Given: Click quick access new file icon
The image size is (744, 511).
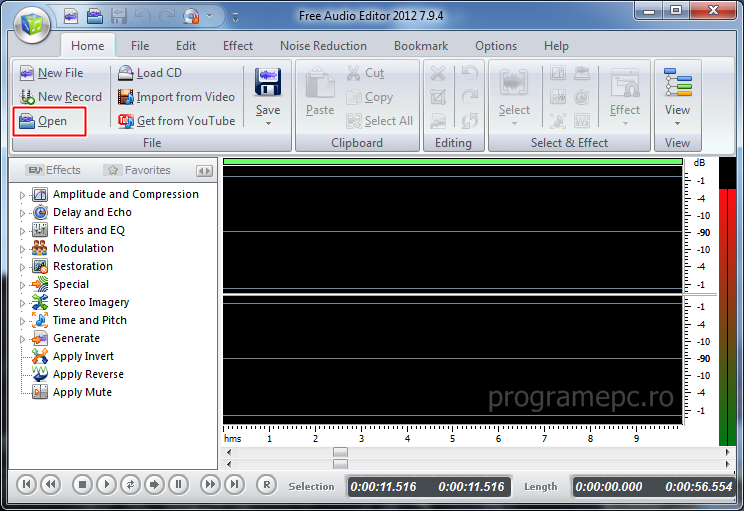Looking at the screenshot, I should click(71, 17).
